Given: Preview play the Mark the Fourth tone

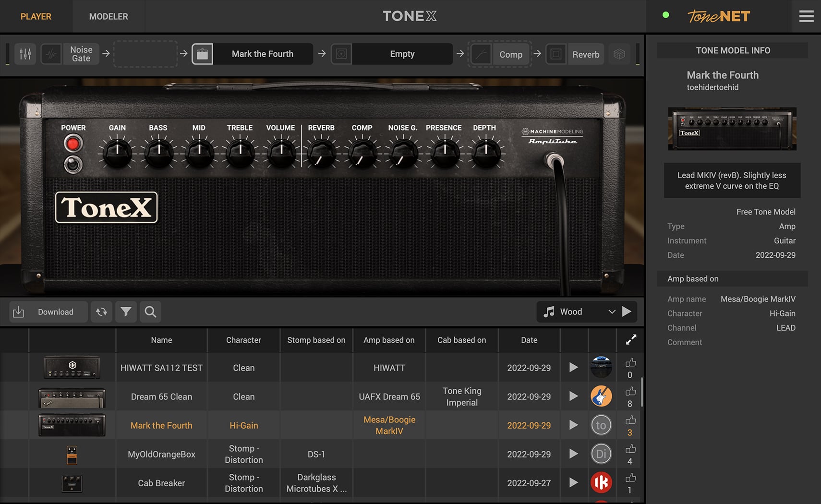Looking at the screenshot, I should pos(574,425).
